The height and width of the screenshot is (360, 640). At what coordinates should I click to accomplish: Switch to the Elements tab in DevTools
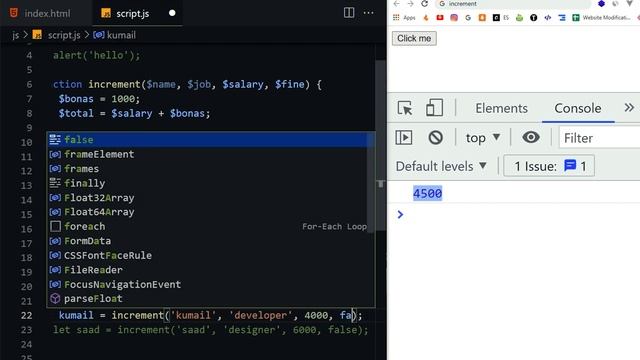click(501, 108)
